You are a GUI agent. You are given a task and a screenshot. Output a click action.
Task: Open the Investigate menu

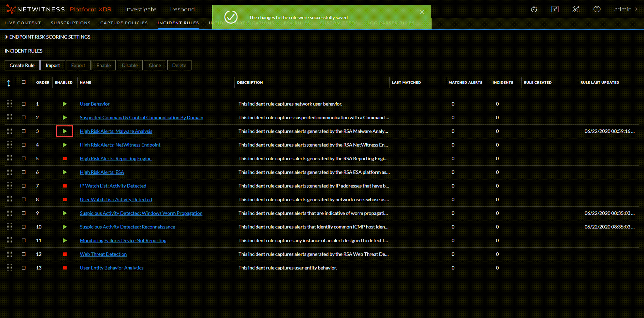coord(140,9)
